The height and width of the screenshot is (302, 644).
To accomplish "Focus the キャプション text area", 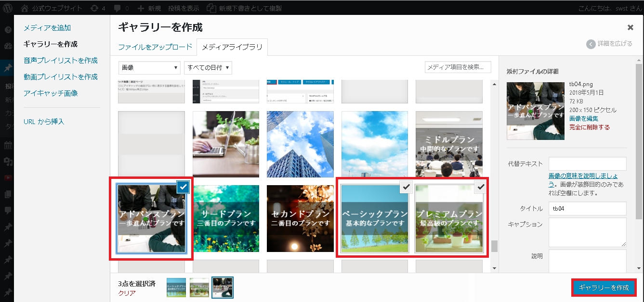I will click(588, 232).
